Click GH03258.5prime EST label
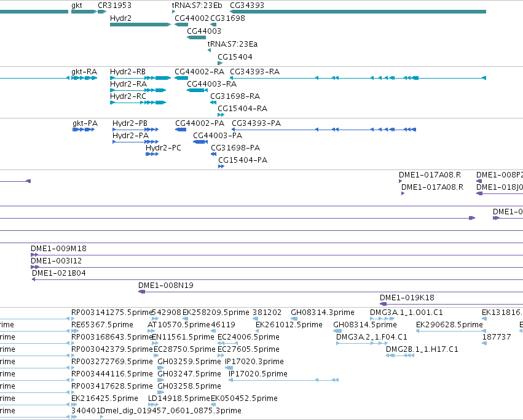The image size is (523, 420). point(189,387)
